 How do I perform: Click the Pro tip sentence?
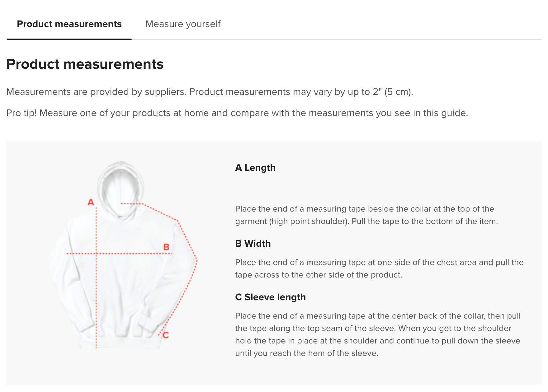237,113
